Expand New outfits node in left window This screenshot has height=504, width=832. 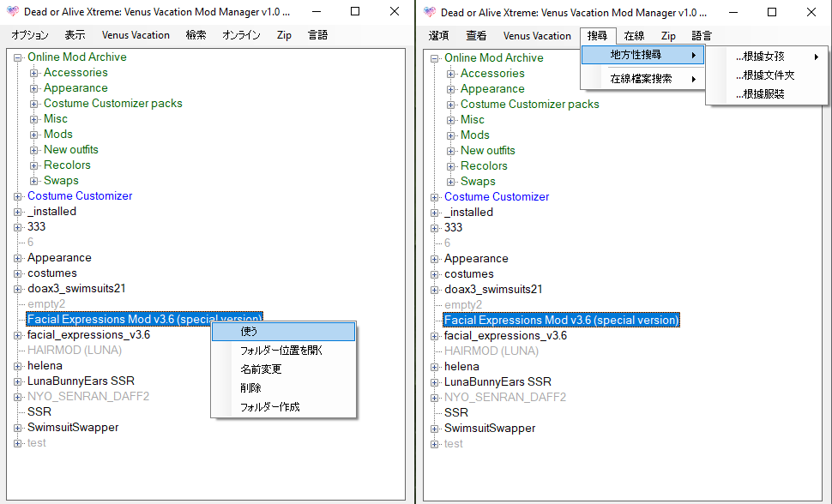click(x=33, y=150)
